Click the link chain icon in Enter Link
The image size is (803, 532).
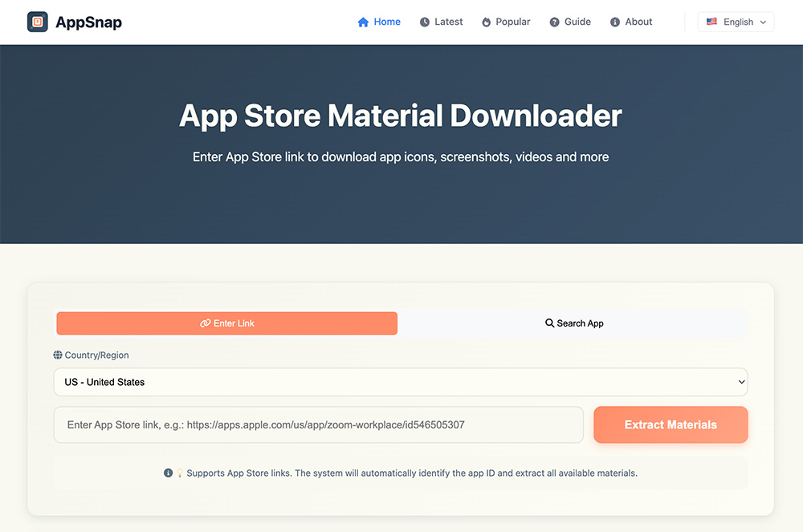[206, 323]
